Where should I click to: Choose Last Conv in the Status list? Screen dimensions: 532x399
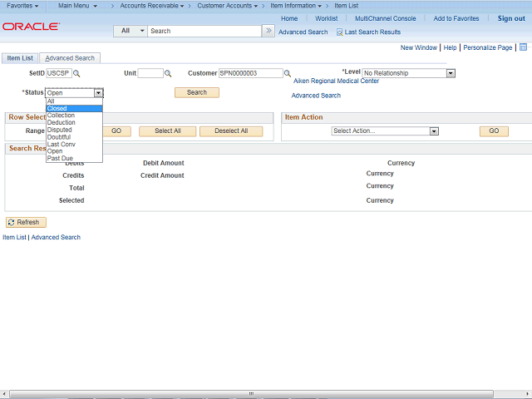point(74,144)
